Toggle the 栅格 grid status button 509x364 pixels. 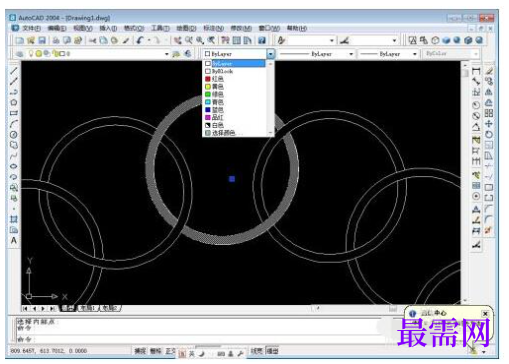pos(156,351)
